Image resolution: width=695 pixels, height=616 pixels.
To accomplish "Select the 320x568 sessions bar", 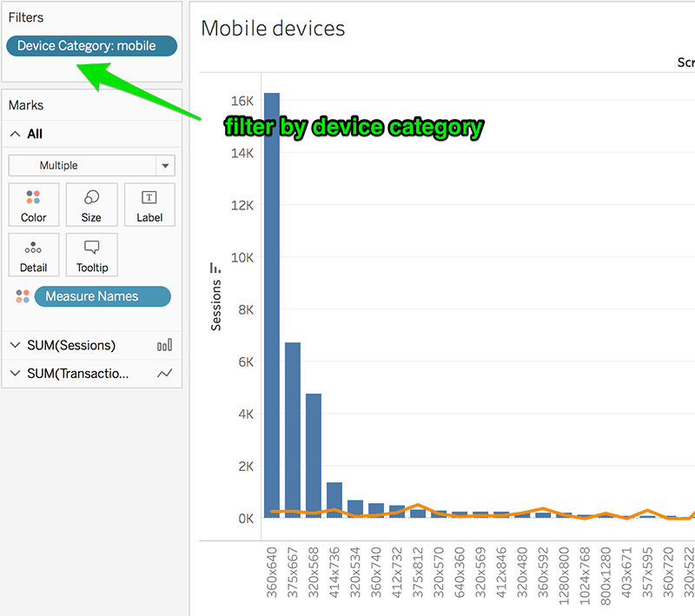I will click(x=314, y=455).
